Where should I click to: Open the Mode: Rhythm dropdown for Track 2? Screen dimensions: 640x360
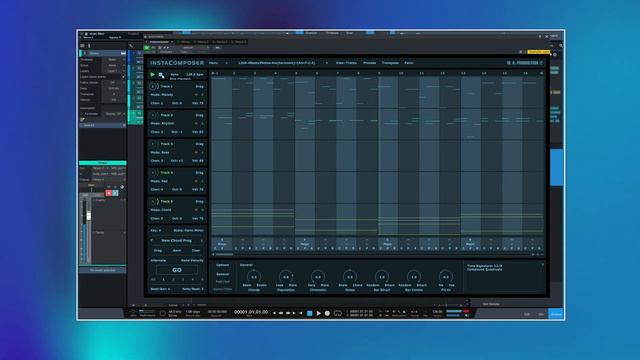[162, 123]
